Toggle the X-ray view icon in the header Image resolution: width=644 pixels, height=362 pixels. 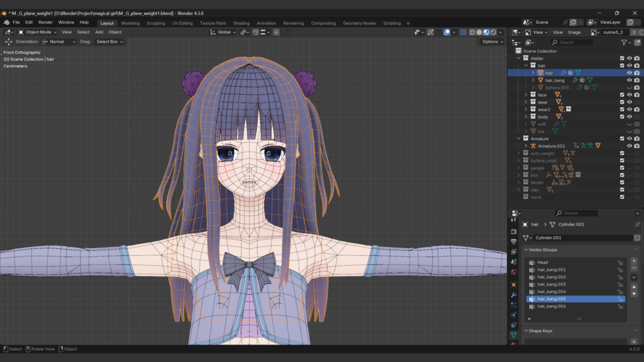pos(463,32)
